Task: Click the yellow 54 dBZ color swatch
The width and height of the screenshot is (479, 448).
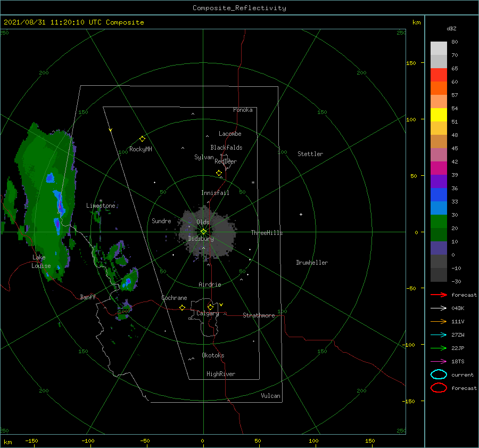Action: [x=439, y=115]
